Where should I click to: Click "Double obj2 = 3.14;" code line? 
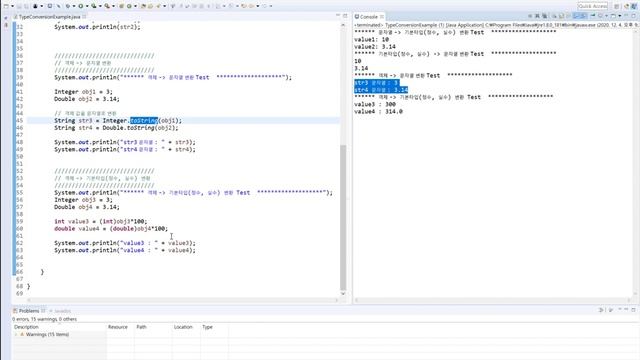tap(87, 99)
